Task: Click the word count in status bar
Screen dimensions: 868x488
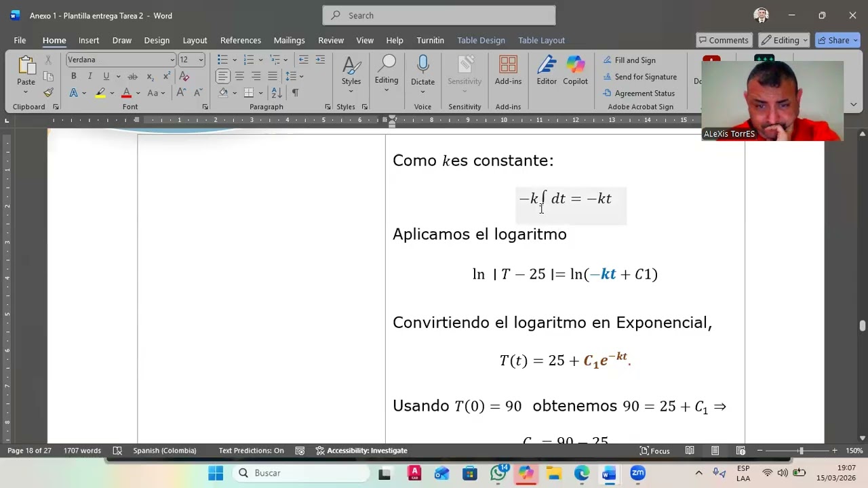Action: tap(82, 451)
